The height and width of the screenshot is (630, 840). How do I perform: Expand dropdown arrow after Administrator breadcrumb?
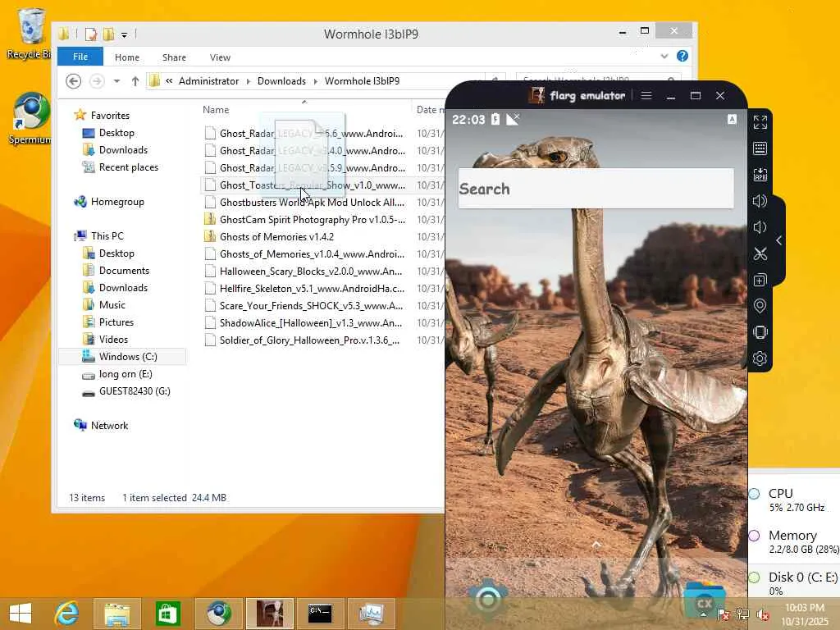pyautogui.click(x=248, y=81)
